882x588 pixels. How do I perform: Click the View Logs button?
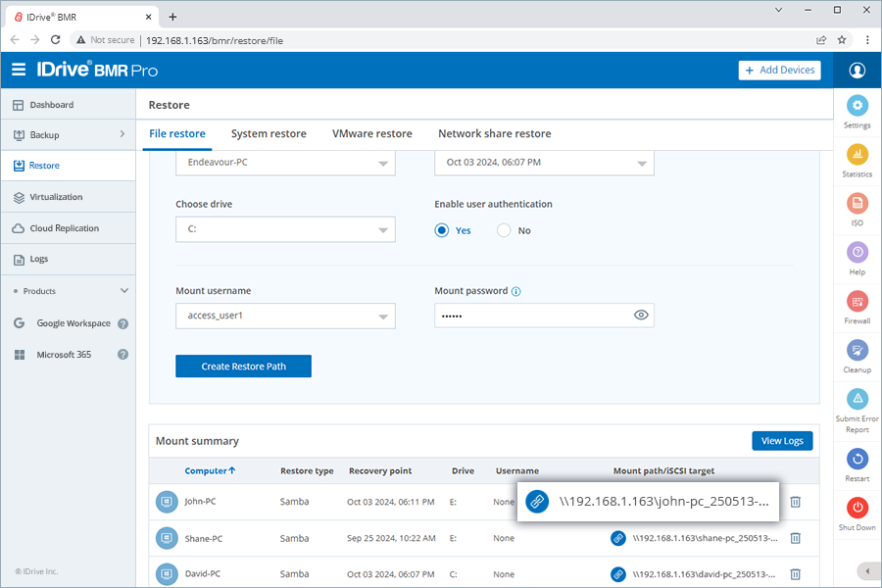(x=781, y=441)
